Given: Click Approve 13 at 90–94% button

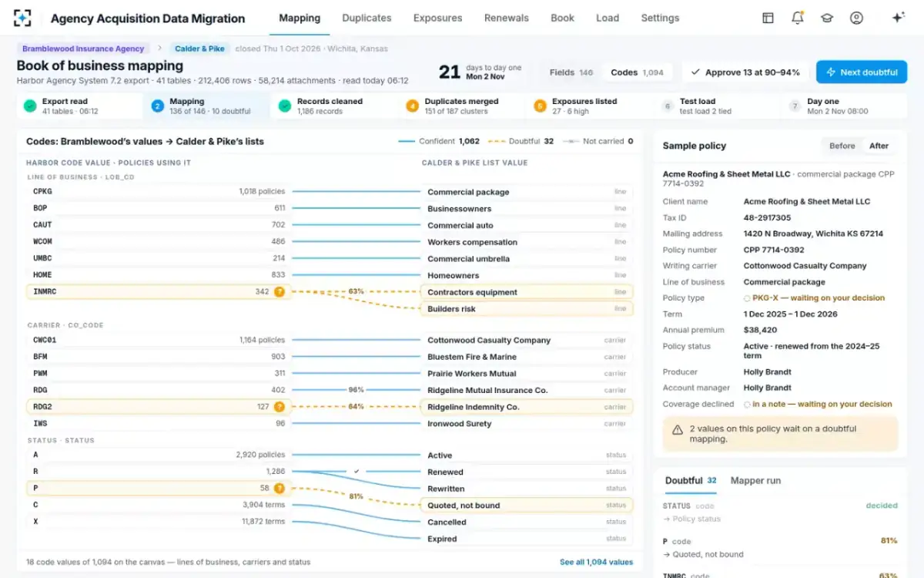Looking at the screenshot, I should pyautogui.click(x=745, y=72).
